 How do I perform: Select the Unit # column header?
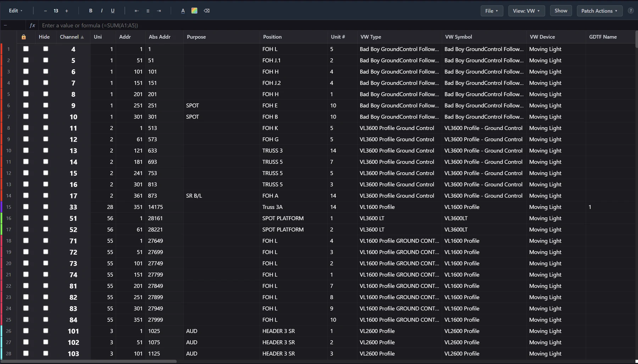(342, 37)
